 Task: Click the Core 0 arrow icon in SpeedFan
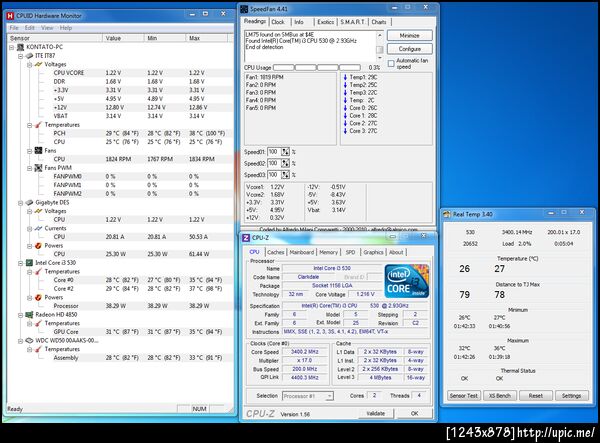[x=345, y=108]
